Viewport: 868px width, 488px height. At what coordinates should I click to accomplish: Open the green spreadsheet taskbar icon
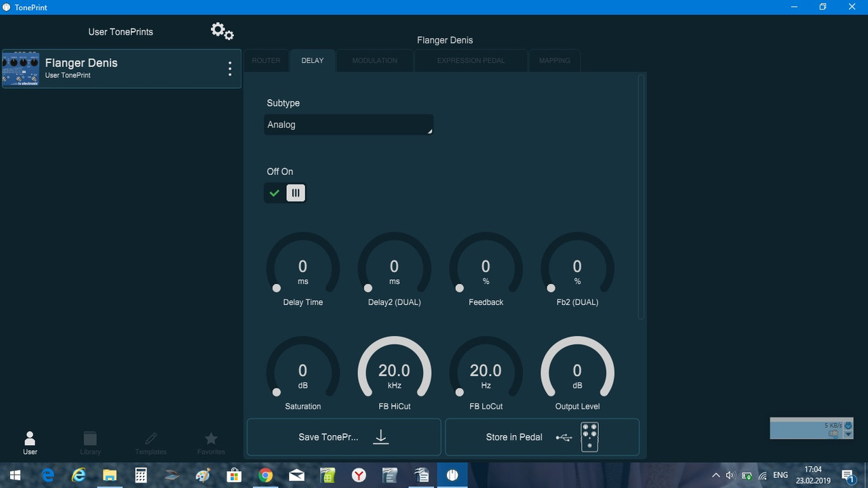point(328,476)
